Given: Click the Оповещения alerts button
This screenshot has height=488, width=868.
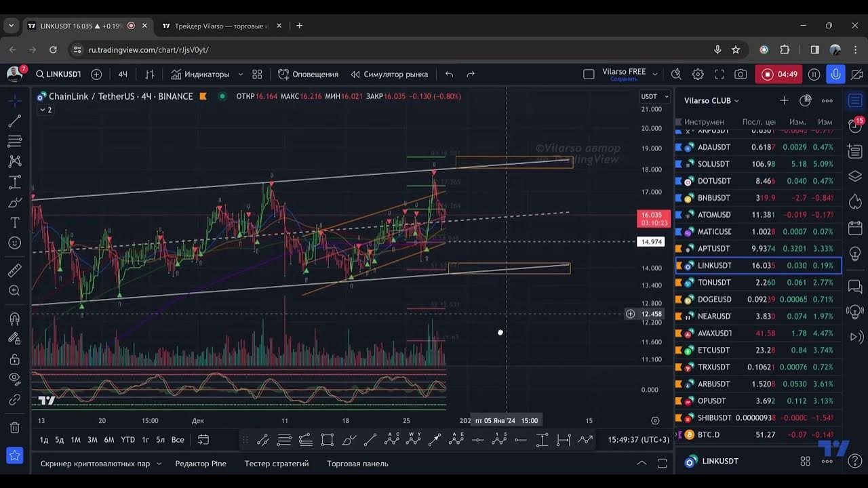Looking at the screenshot, I should click(308, 74).
